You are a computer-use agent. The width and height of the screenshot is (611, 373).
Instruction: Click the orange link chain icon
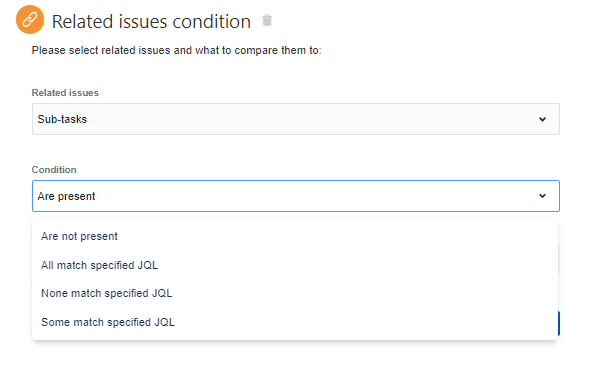(x=30, y=19)
